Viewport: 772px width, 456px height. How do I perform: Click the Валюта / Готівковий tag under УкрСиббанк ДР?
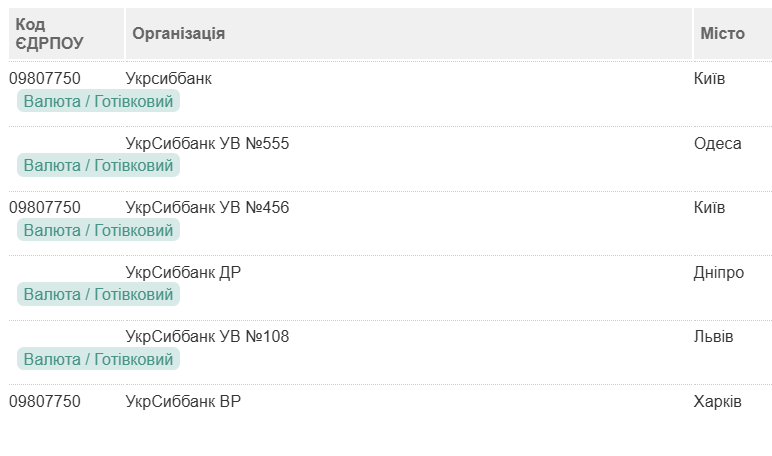click(98, 294)
